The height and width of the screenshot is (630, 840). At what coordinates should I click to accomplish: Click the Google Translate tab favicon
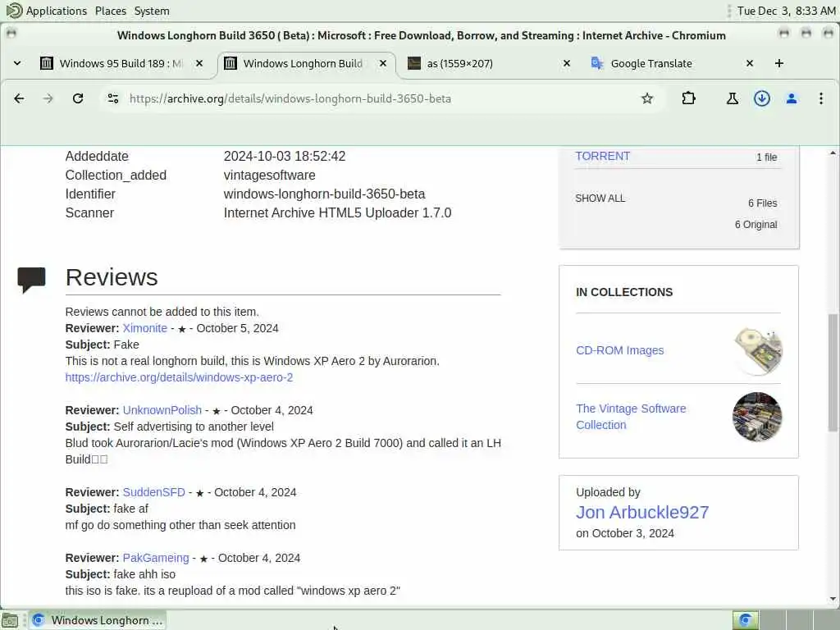coord(597,63)
